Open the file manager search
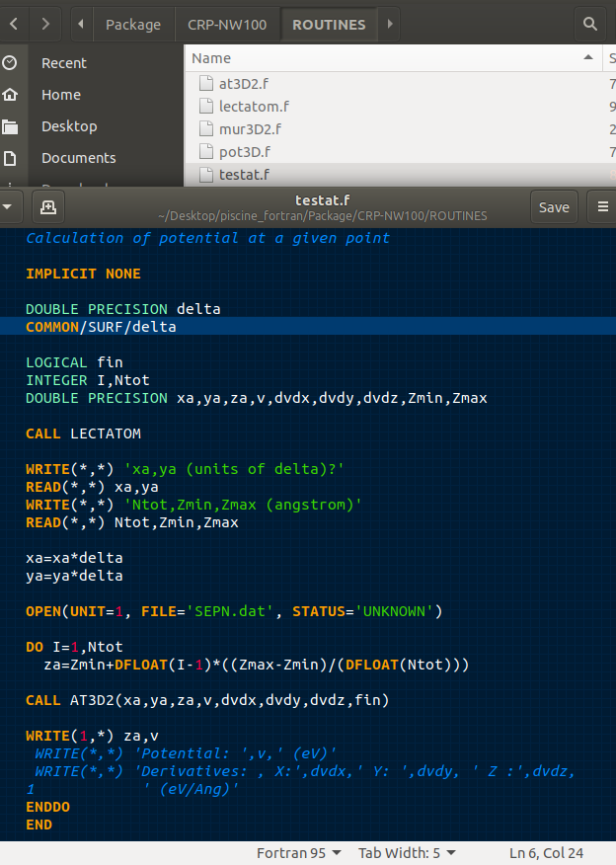Screen dimensions: 616x865 (x=590, y=24)
